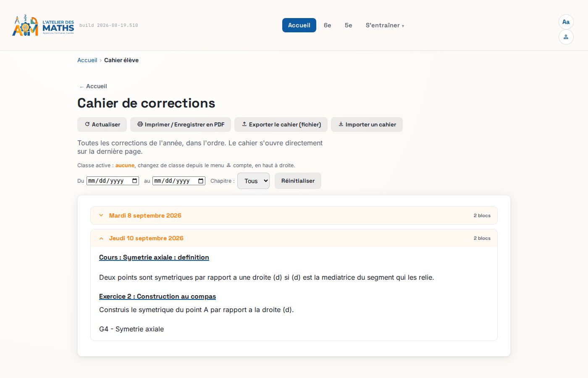Screen dimensions: 588x378
Task: Click the orange aucune class label
Action: (x=125, y=165)
